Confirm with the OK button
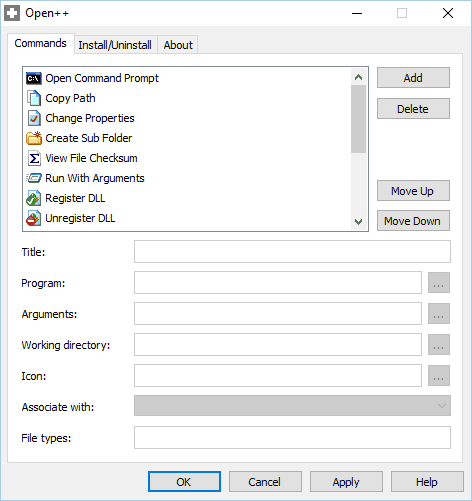This screenshot has height=501, width=472. tap(184, 482)
